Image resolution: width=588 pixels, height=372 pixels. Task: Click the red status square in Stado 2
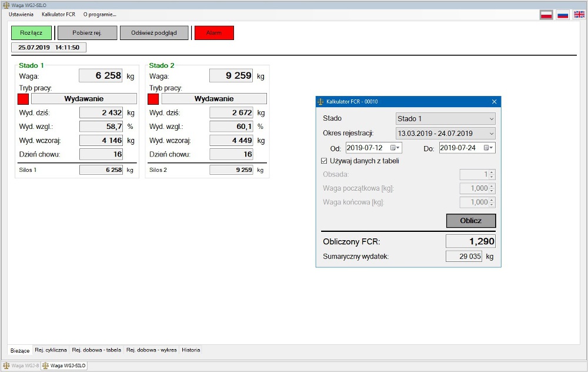pyautogui.click(x=153, y=99)
